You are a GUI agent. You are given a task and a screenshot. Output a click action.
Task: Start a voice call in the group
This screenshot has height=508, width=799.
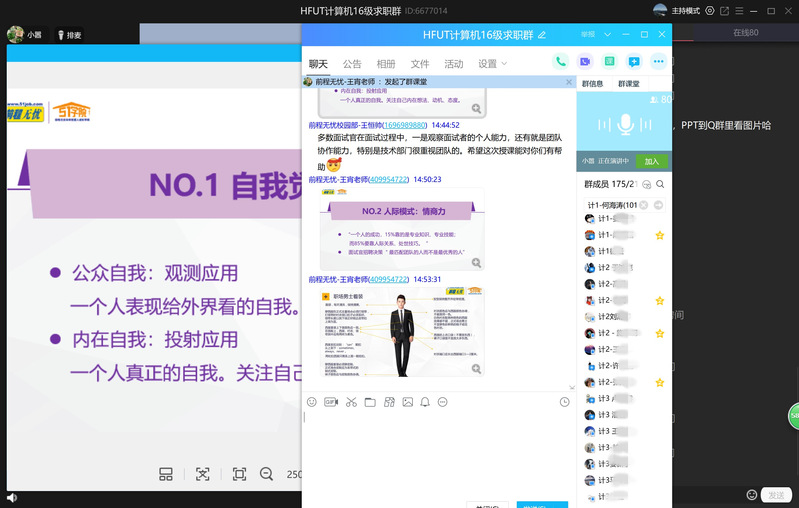[x=560, y=62]
